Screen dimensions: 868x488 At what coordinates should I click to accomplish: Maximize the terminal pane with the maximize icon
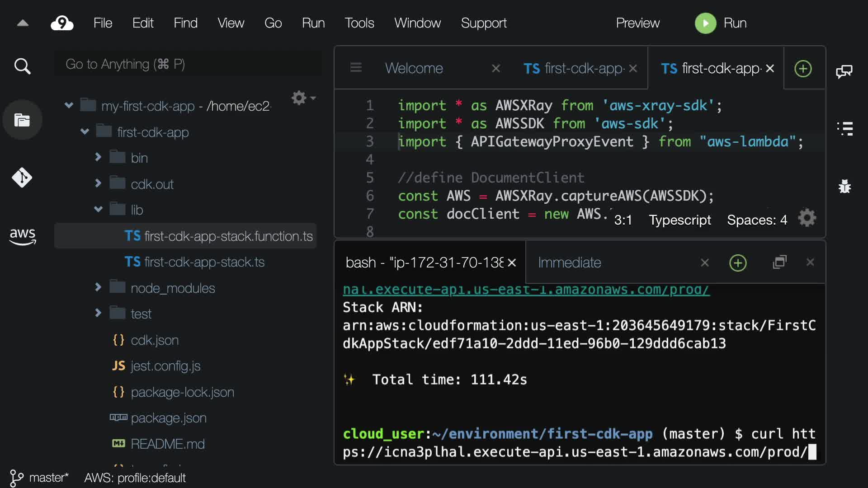pyautogui.click(x=780, y=262)
